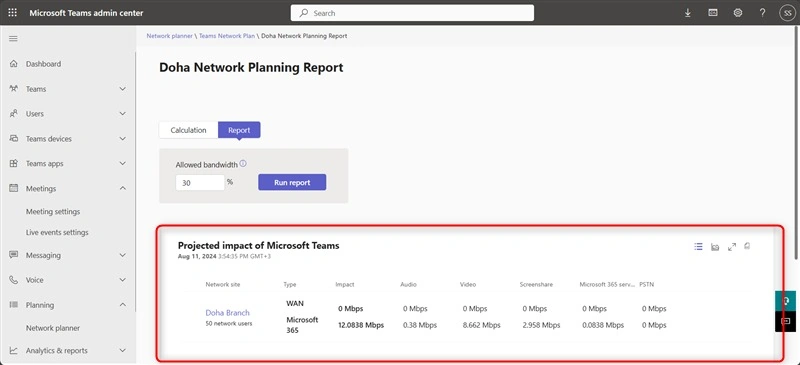Open the settings gear icon
800x365 pixels.
(x=738, y=13)
